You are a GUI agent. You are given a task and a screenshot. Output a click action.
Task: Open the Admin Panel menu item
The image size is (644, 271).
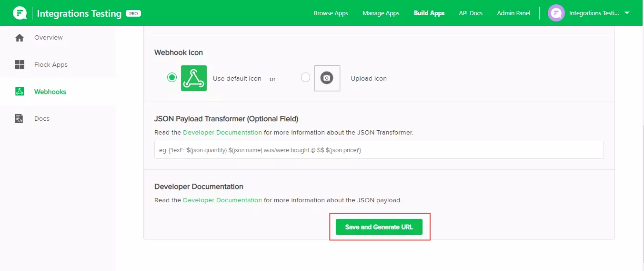(x=513, y=13)
